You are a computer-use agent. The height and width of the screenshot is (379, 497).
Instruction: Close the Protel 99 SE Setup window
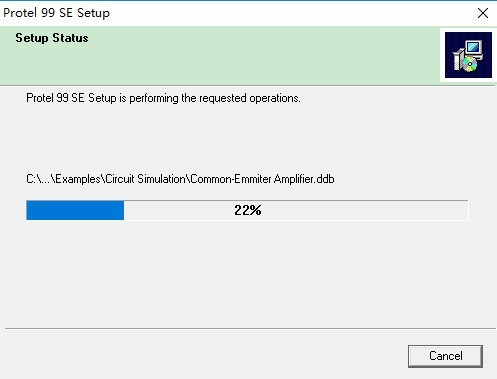point(483,13)
